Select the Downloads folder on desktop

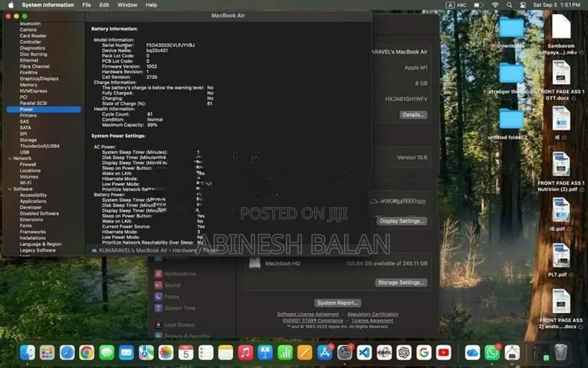511,33
